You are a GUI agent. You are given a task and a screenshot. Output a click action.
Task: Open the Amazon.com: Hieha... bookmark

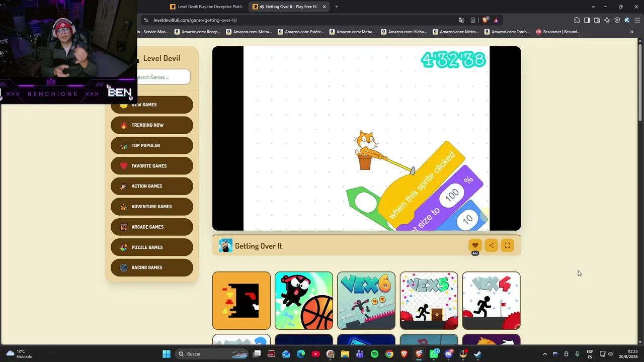point(404,32)
